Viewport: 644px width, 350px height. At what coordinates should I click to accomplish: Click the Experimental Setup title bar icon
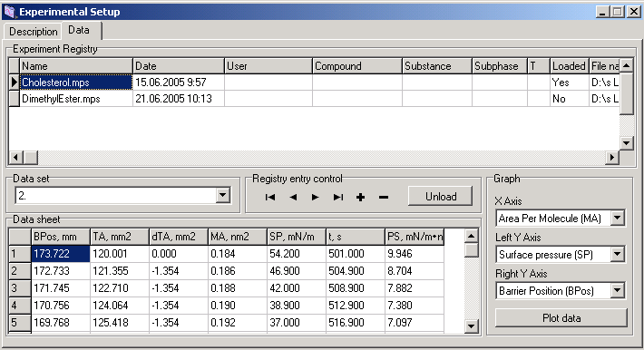tap(9, 12)
